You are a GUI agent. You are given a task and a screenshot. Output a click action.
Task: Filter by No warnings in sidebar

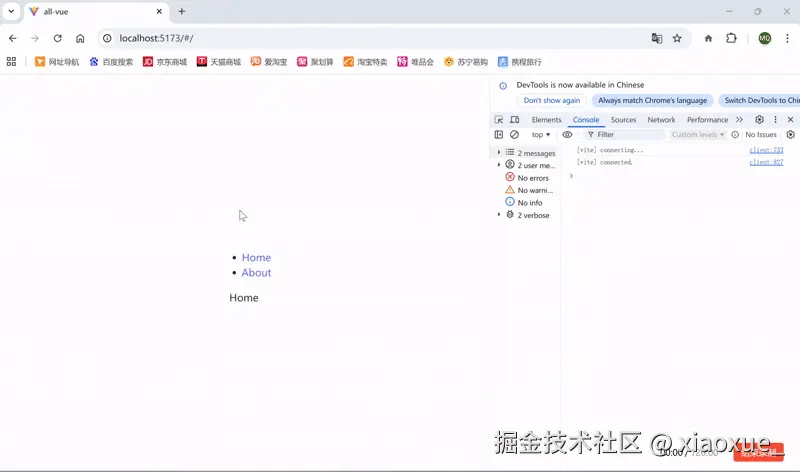529,190
